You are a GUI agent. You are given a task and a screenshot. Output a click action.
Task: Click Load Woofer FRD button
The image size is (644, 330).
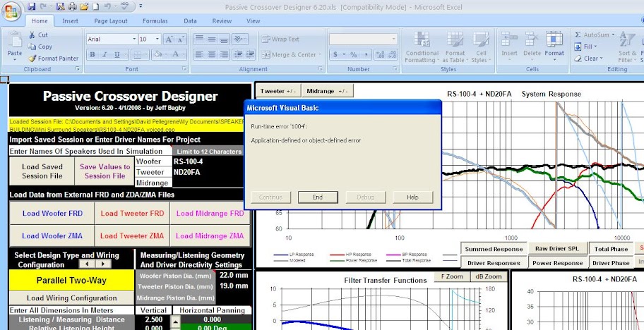pyautogui.click(x=52, y=213)
